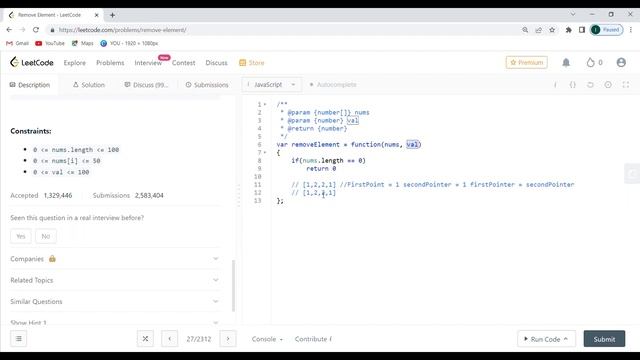
Task: Switch to the Description tab
Action: [x=29, y=85]
